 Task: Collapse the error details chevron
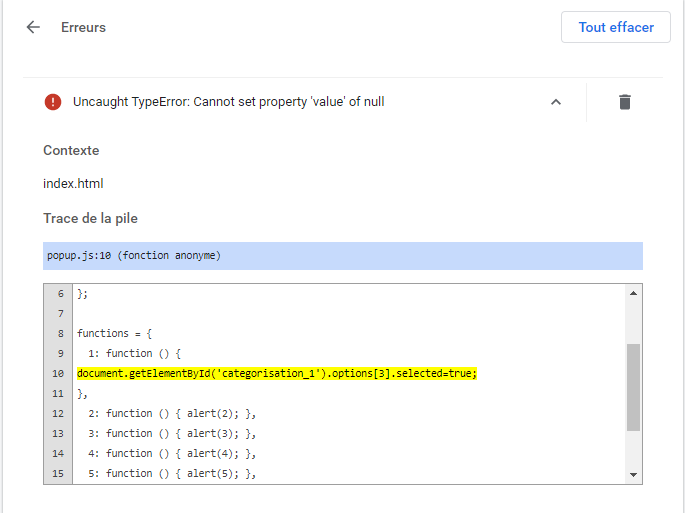click(x=556, y=102)
